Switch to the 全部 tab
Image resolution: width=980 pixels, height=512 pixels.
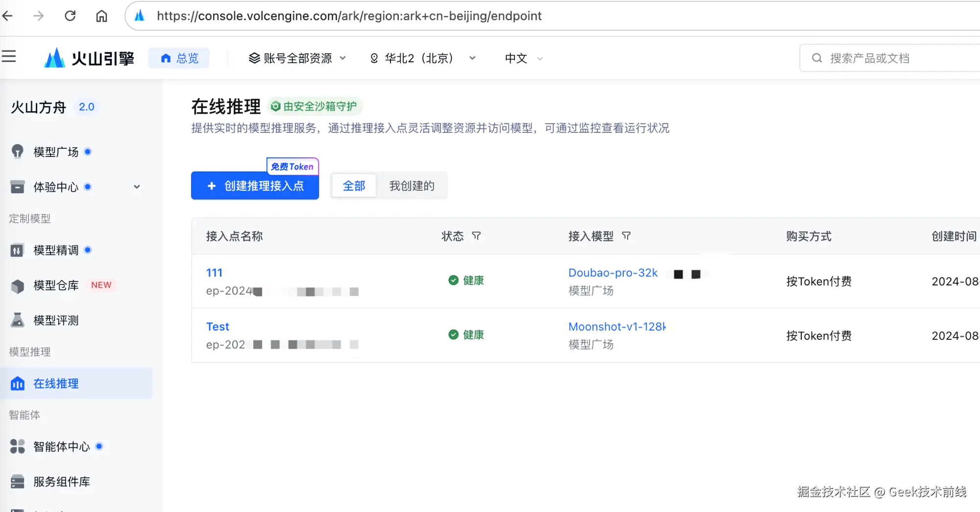point(354,186)
